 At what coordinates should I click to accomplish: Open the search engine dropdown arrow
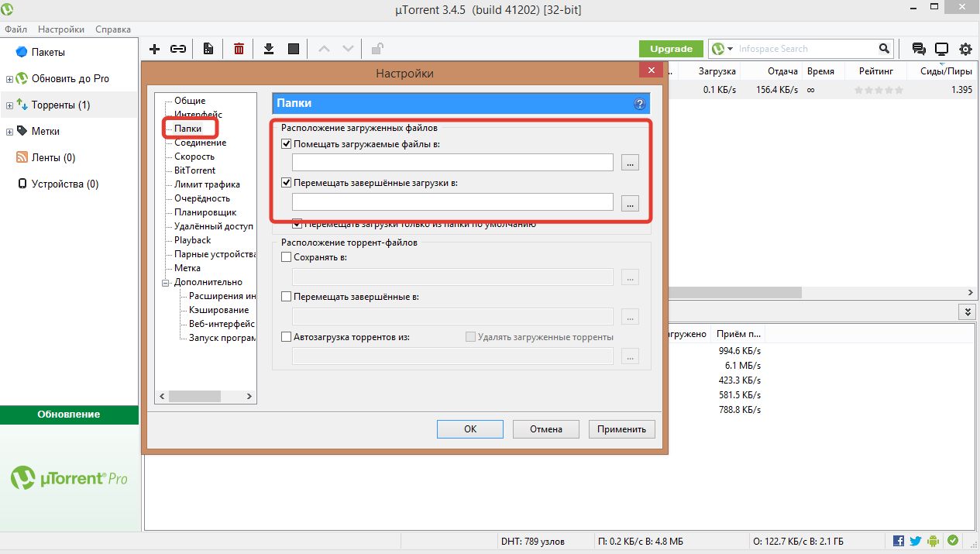[x=730, y=49]
